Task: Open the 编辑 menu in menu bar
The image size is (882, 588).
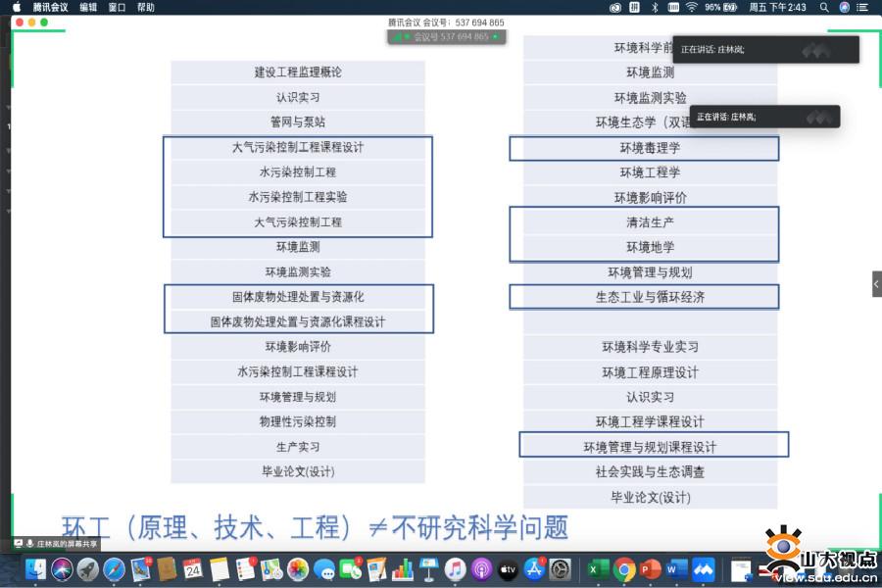Action: coord(88,7)
